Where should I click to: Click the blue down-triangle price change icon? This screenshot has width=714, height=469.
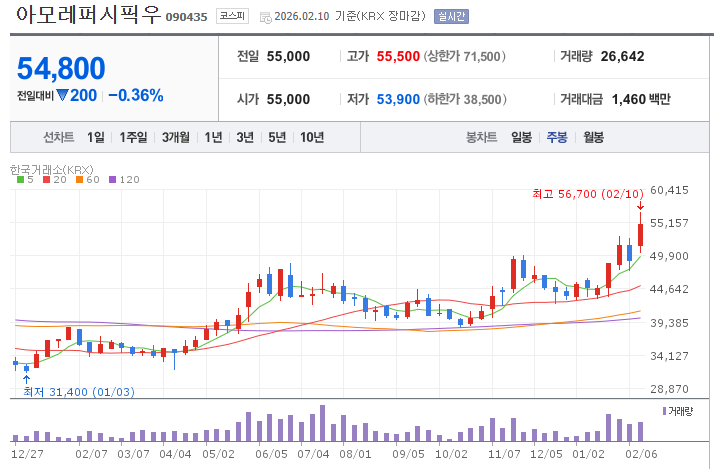(62, 96)
